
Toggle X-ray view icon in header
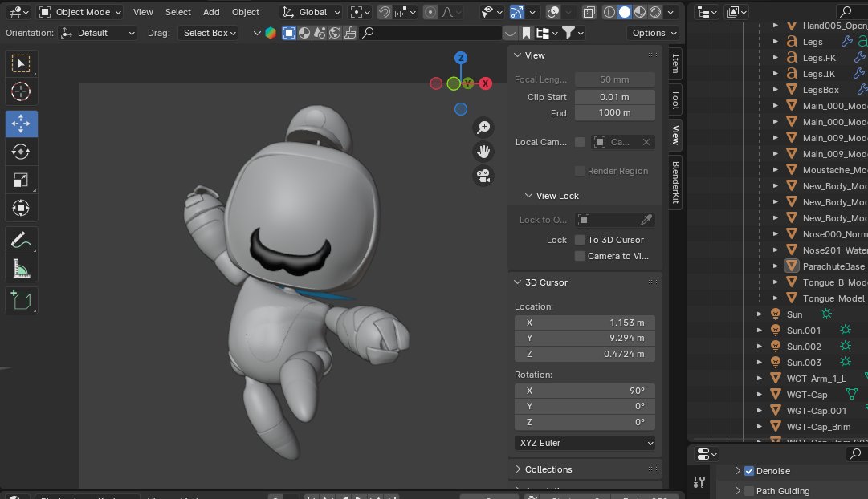coord(589,12)
